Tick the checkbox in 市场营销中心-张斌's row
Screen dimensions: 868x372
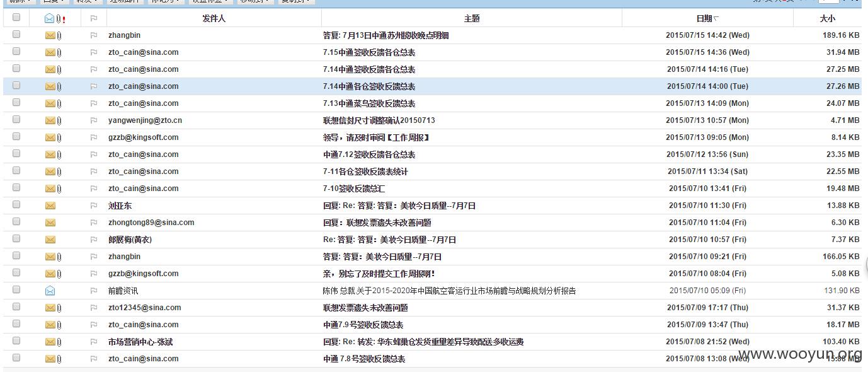[16, 341]
